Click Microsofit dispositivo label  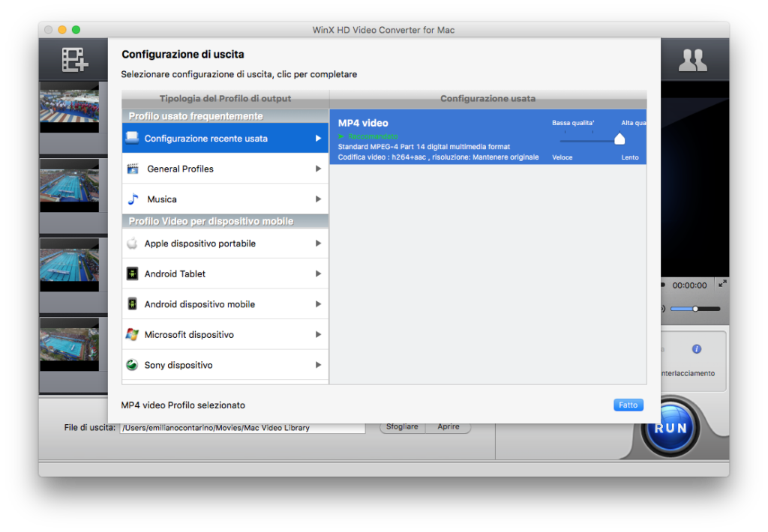pos(189,334)
